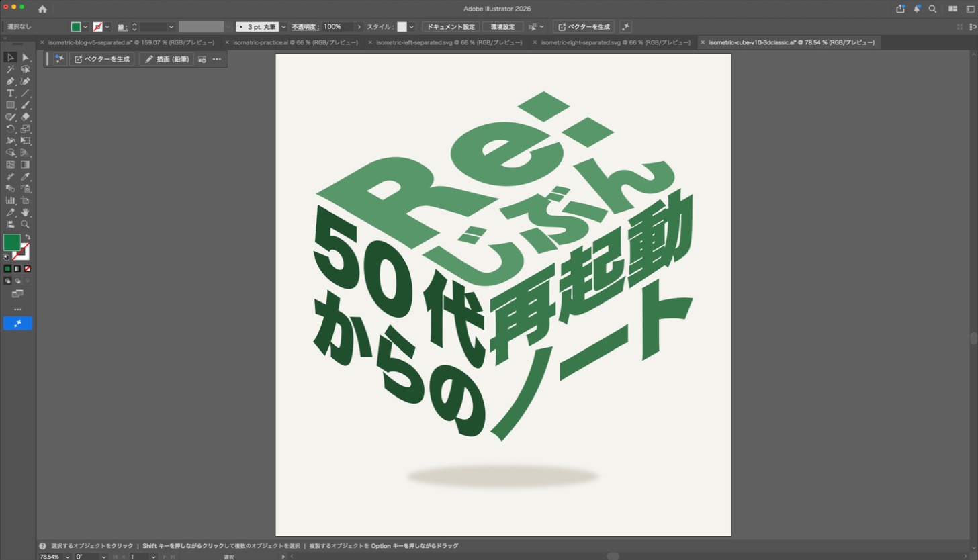
Task: Expand the スタイル graphic style dropdown
Action: coord(412,27)
